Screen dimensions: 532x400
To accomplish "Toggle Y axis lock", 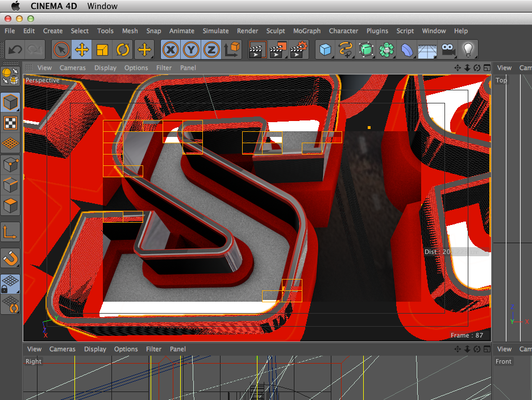I will pos(191,50).
